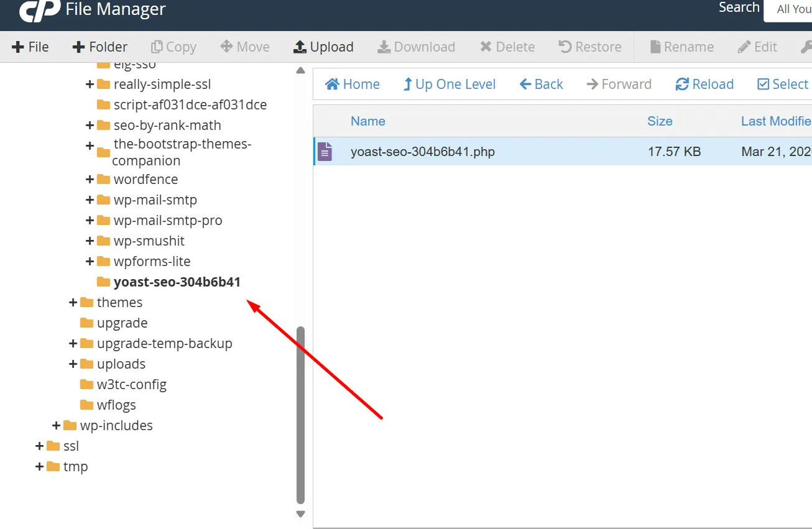Click the Move toolbar button
The height and width of the screenshot is (529, 812).
(245, 47)
